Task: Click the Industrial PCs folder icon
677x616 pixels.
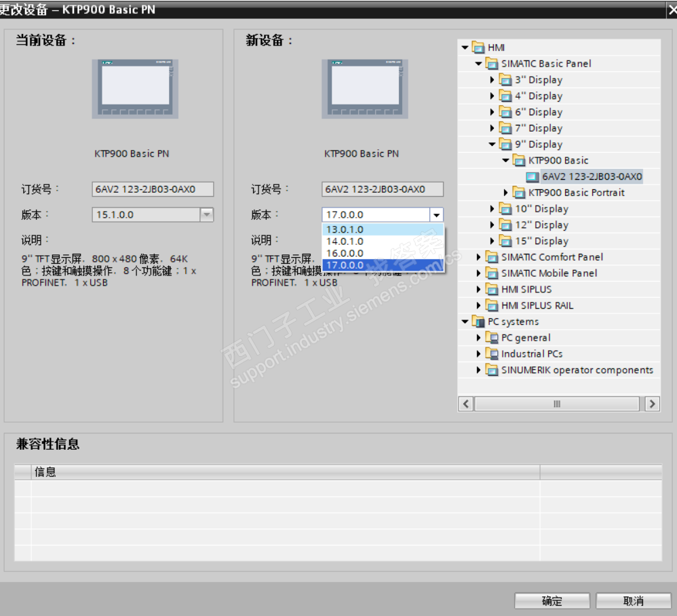Action: [492, 354]
